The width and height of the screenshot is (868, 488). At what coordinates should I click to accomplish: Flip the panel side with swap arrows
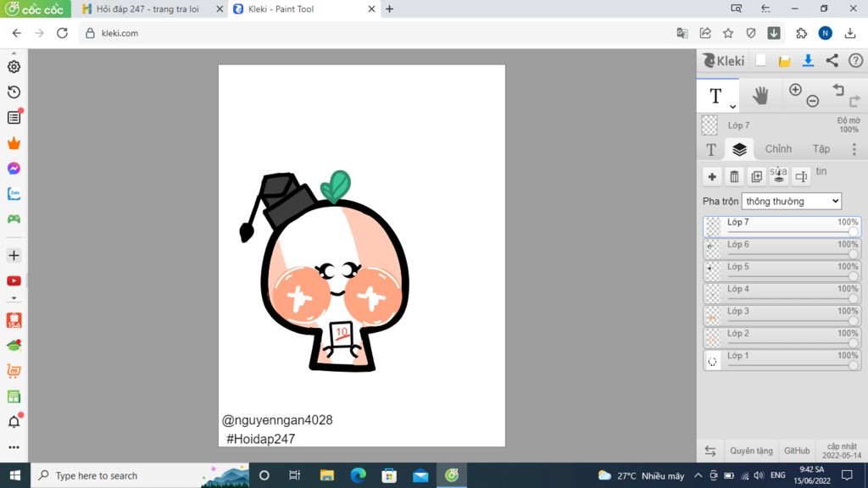(x=710, y=451)
